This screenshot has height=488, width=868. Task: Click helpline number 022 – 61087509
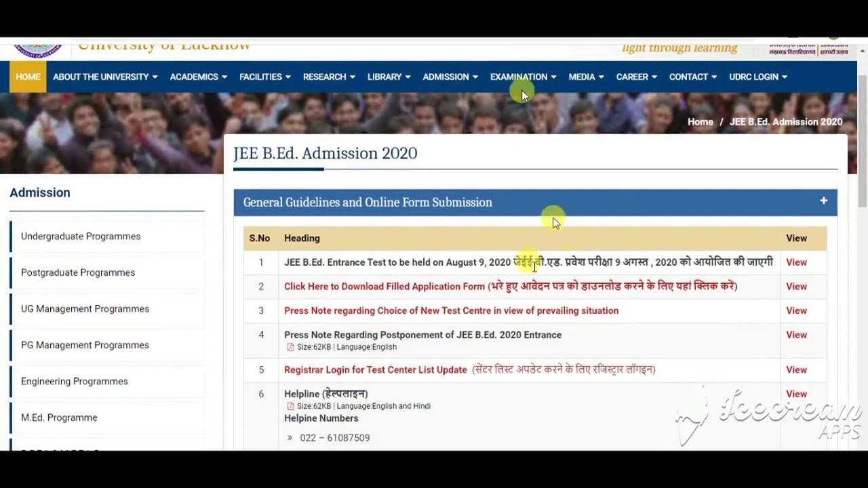[x=334, y=439]
